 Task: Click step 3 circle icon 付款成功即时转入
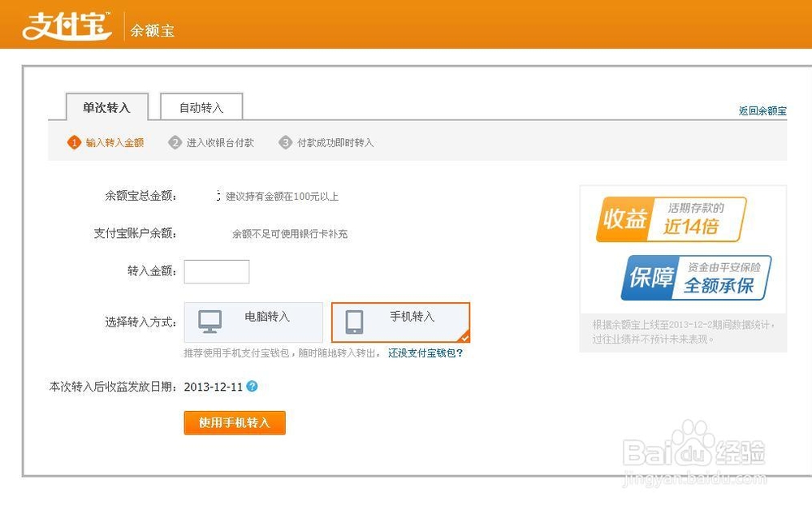[285, 142]
